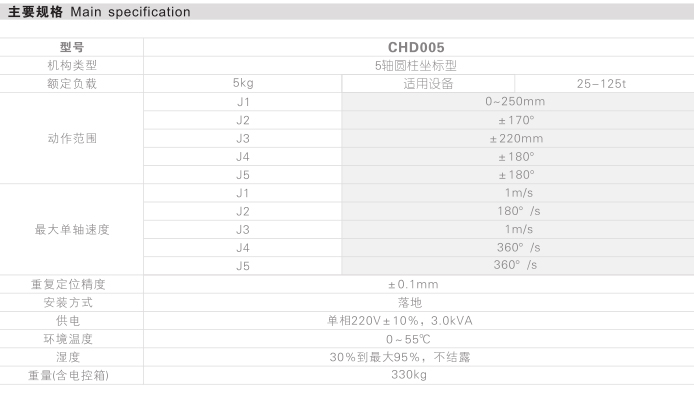Select the 0~250mm J1 range value
The height and width of the screenshot is (395, 694).
[x=515, y=101]
